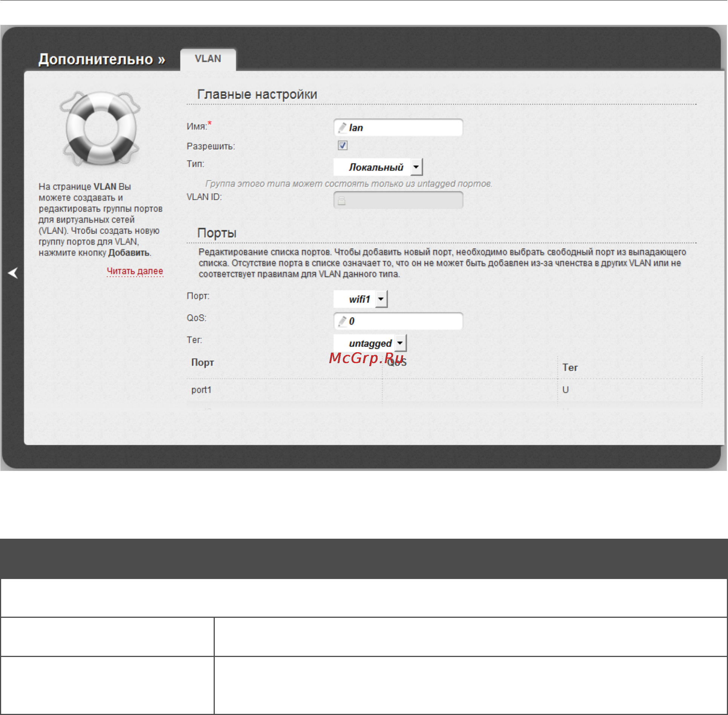Click the disabled VLAN ID field
Screen dimensions: 728x715
(398, 200)
